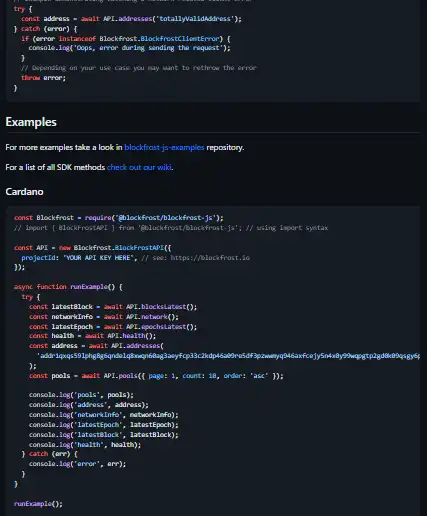The image size is (427, 516).
Task: Click the 'if (error instanceof Blockfrost.BlockfrostClientError)' line
Action: click(126, 39)
